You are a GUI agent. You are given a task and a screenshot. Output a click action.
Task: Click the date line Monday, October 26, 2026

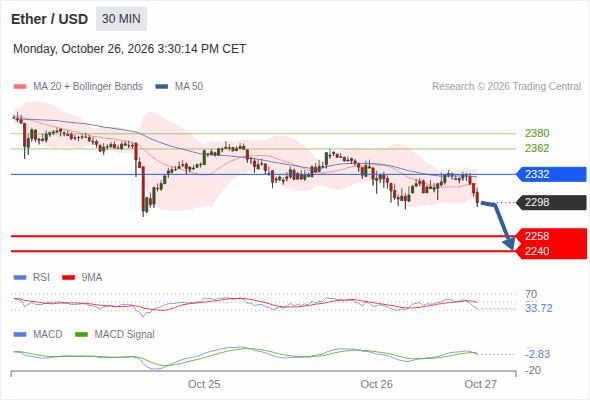click(129, 49)
